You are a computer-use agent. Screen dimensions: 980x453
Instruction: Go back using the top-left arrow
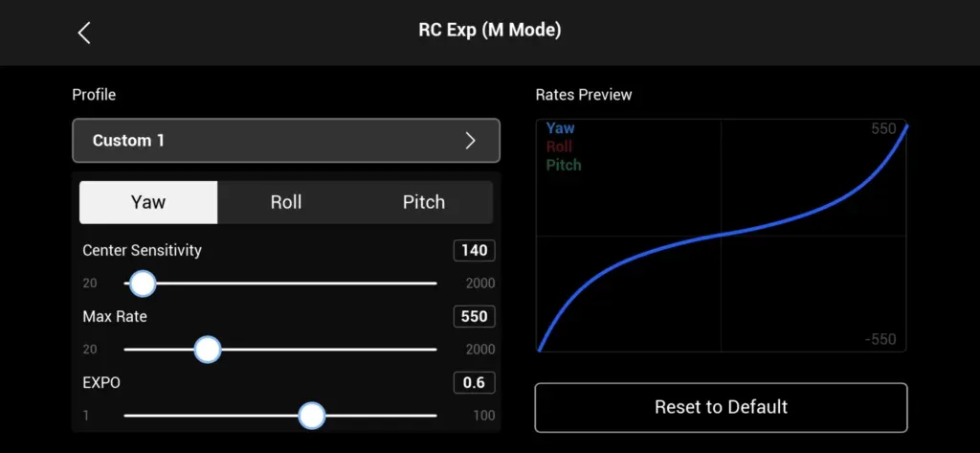(84, 33)
